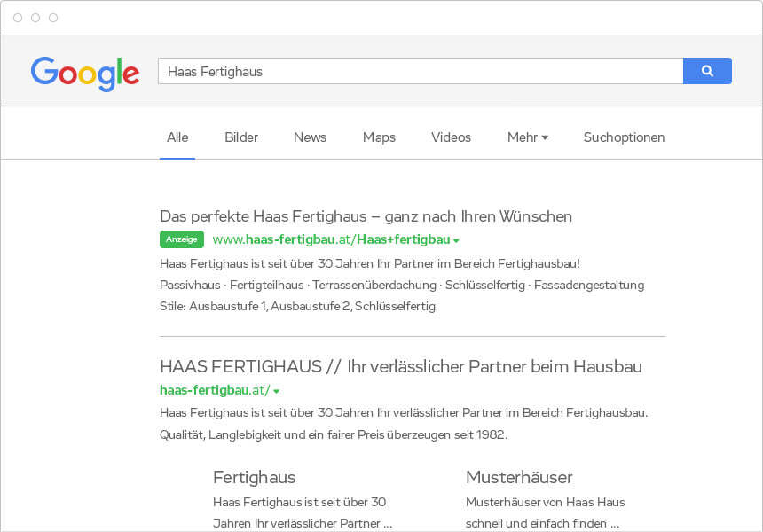This screenshot has width=763, height=532.
Task: Expand the arrow next to the ad URL
Action: [x=456, y=240]
